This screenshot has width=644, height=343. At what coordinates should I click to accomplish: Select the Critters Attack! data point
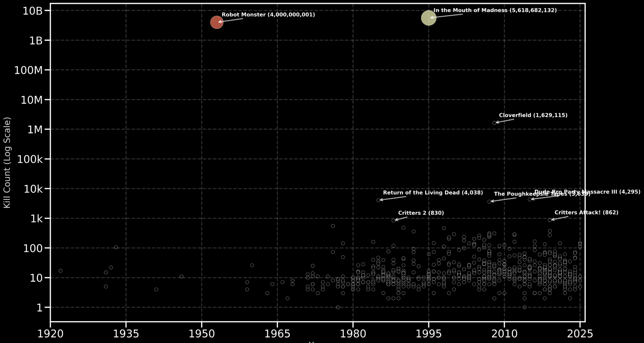coord(550,220)
